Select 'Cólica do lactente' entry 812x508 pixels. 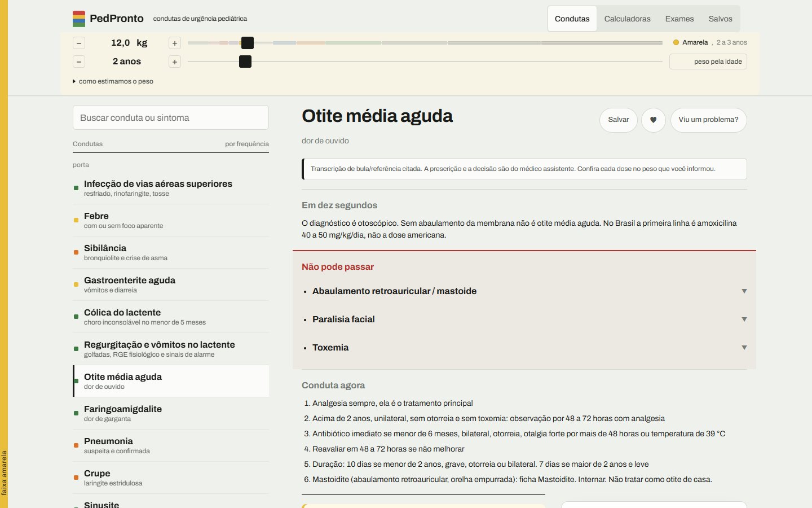[x=171, y=317]
